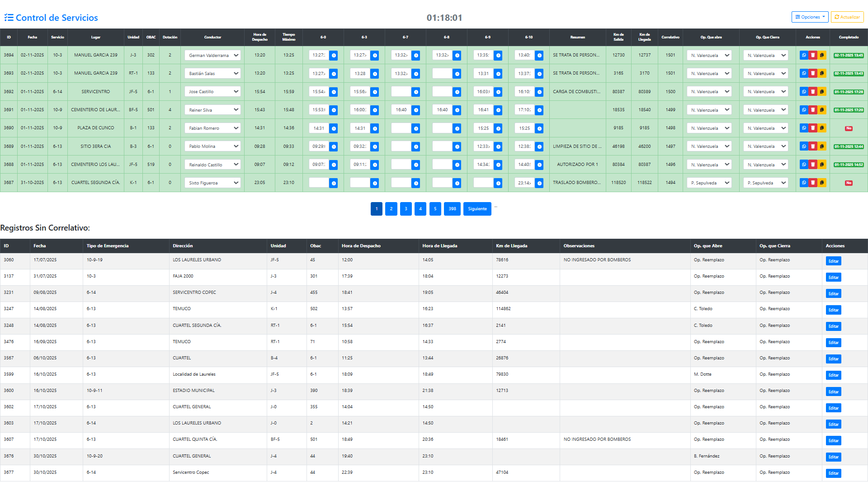Click the Actualizar button
Viewport: 868px width, 486px height.
pos(847,17)
